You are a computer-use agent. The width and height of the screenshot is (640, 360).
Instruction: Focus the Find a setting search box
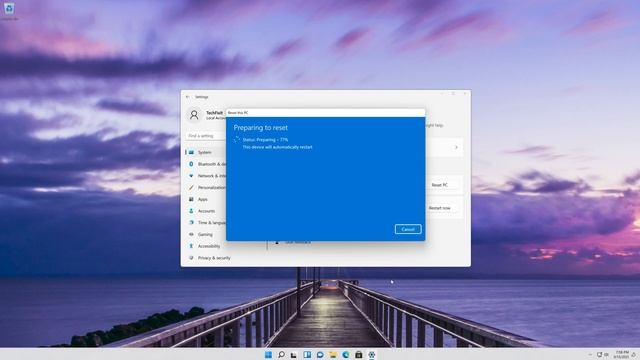pos(206,136)
